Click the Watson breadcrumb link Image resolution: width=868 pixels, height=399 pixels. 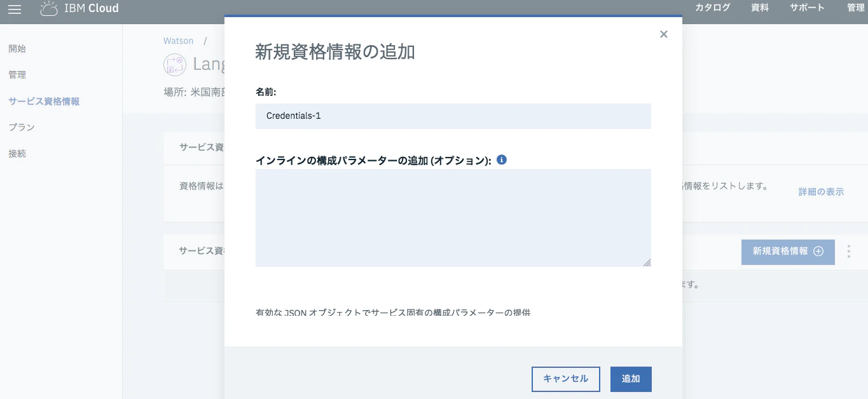click(x=178, y=41)
